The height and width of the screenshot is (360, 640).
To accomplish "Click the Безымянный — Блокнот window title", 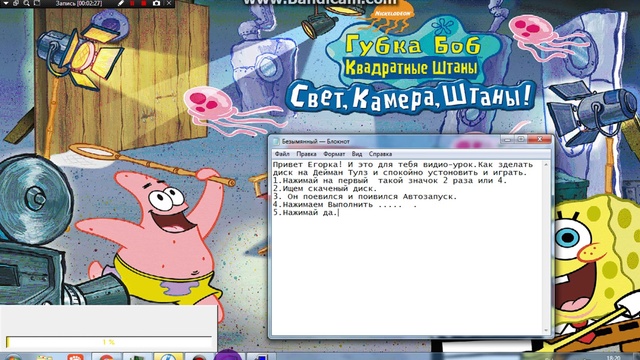I will [316, 141].
